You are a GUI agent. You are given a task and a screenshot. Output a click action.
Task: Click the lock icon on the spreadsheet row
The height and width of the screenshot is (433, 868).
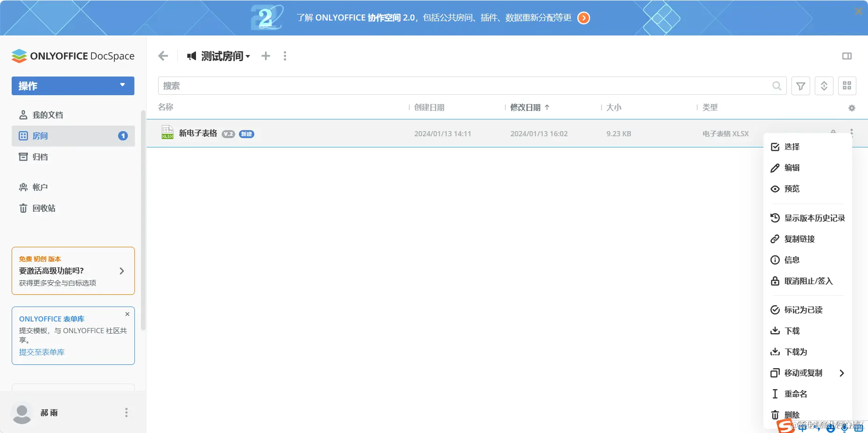tap(833, 133)
